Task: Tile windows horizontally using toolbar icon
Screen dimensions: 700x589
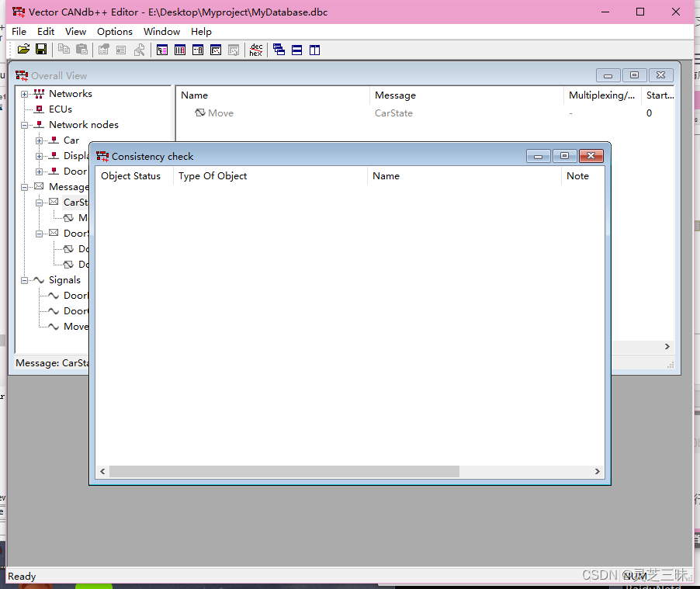Action: [x=297, y=50]
